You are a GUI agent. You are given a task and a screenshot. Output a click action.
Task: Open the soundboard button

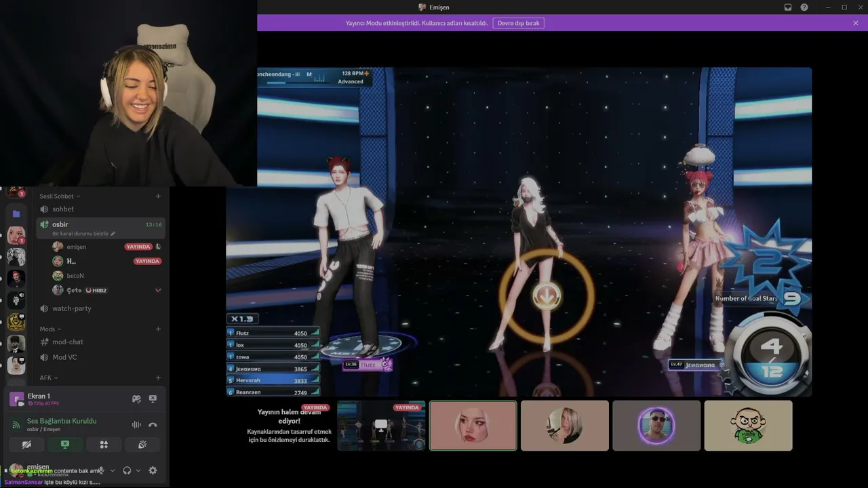(x=142, y=445)
